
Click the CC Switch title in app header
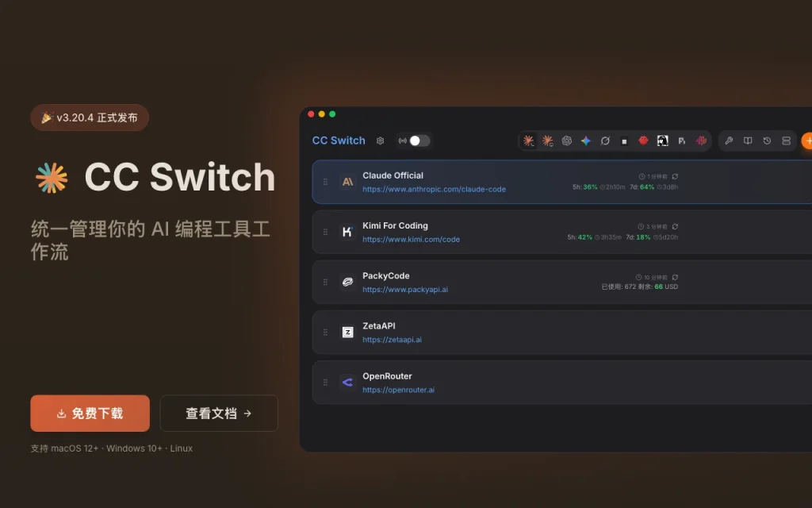(339, 140)
